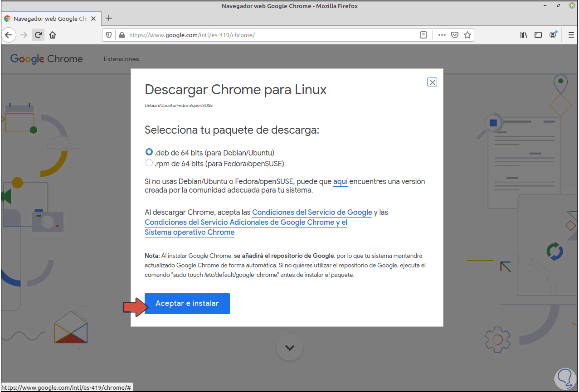Open the "aquí" community version link

[340, 181]
